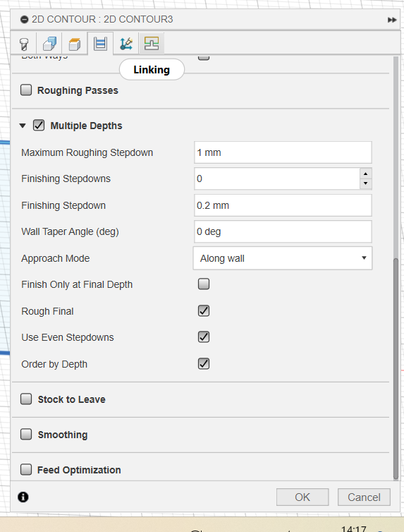Click the info icon at bottom left
Image resolution: width=404 pixels, height=532 pixels.
click(x=23, y=497)
